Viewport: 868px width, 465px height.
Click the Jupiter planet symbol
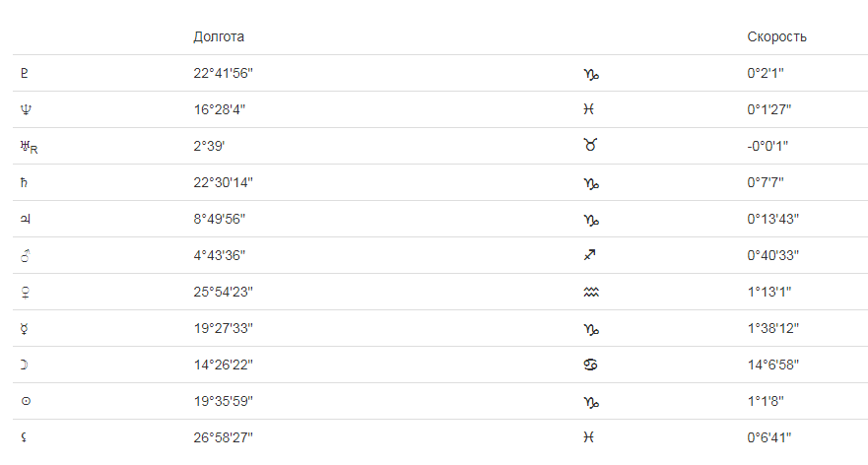(26, 219)
